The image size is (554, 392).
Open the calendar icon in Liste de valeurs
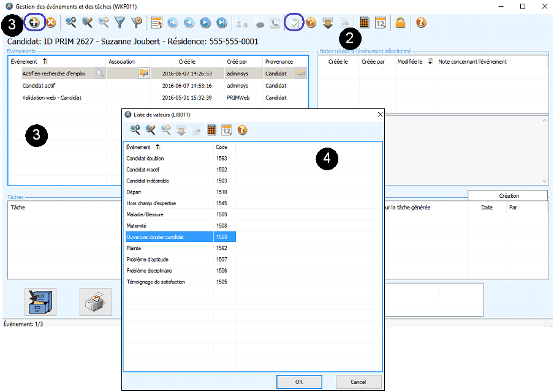tap(226, 129)
